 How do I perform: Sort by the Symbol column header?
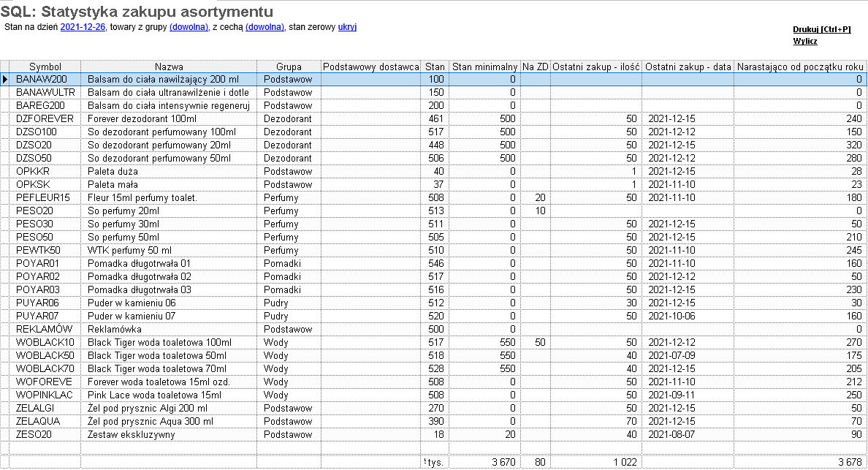click(45, 67)
